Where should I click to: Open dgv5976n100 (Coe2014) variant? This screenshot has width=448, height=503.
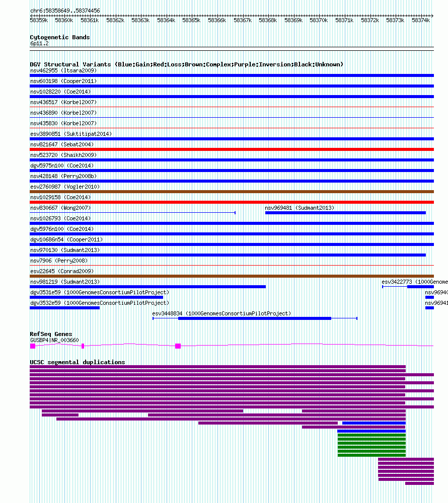(62, 229)
